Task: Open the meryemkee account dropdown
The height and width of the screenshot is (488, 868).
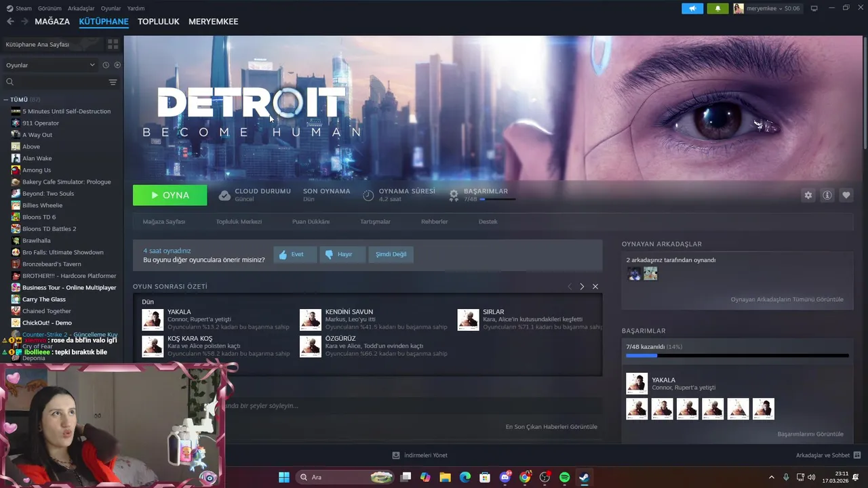Action: 766,8
